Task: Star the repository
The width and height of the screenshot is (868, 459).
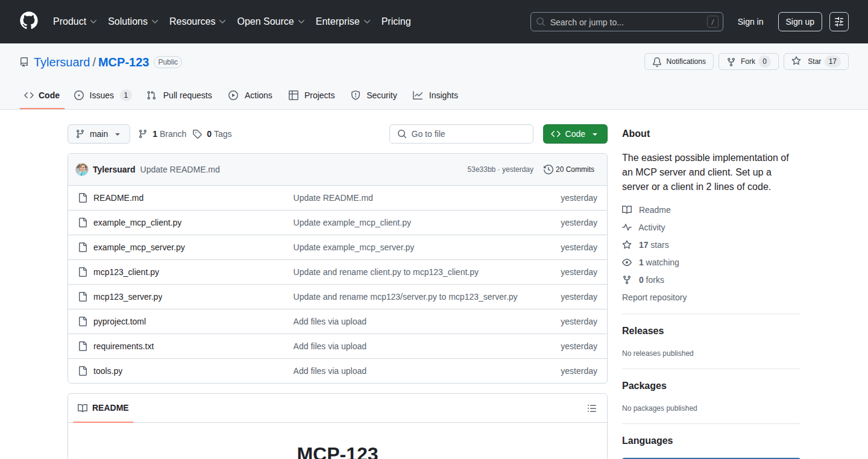Action: (816, 62)
